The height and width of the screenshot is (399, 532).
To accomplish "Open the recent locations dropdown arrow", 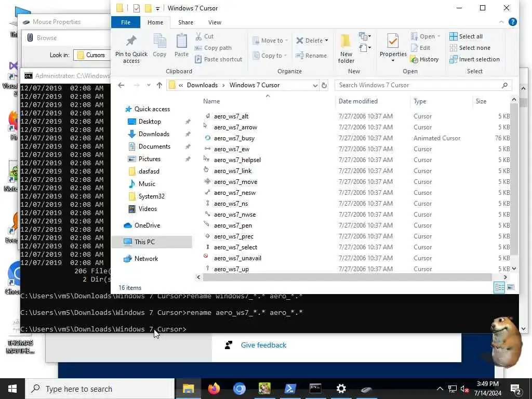I will [x=148, y=85].
